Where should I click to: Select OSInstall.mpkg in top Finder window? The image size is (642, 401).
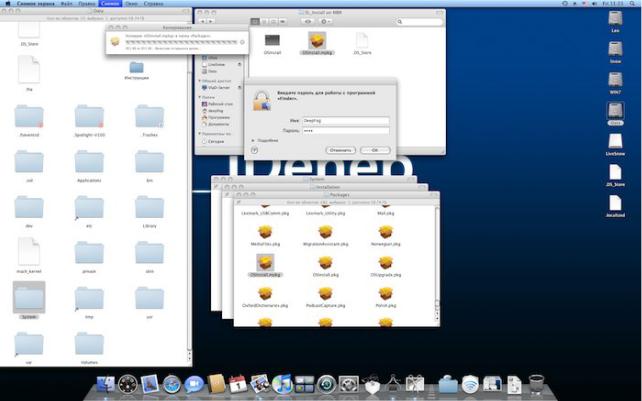[x=317, y=43]
